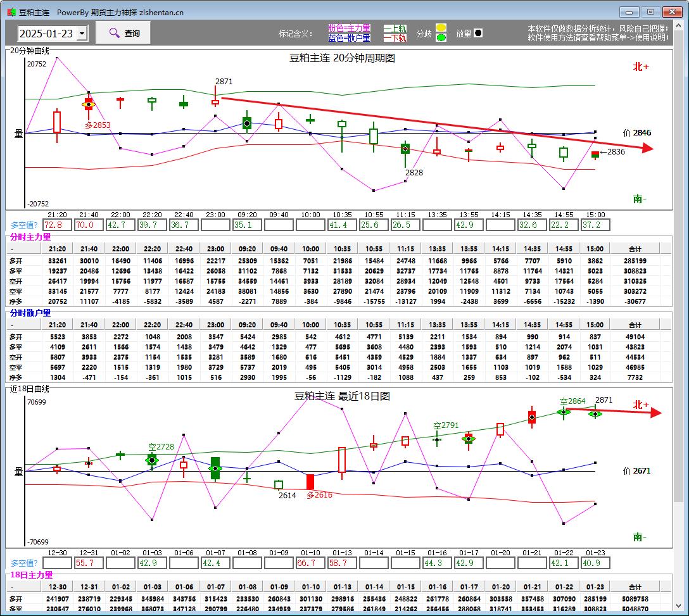Click the black 放量 dot in the legend
689x616 pixels.
[478, 34]
